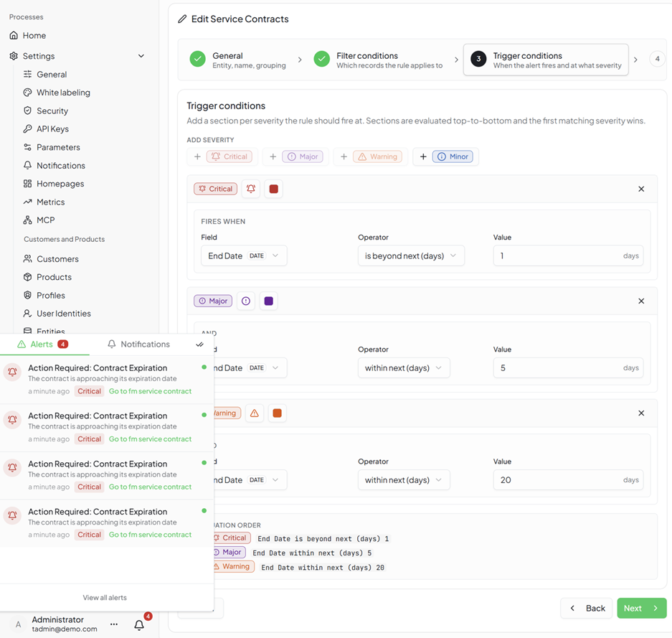Open the Warning severity triangle icon picker
672x638 pixels.
(x=255, y=413)
